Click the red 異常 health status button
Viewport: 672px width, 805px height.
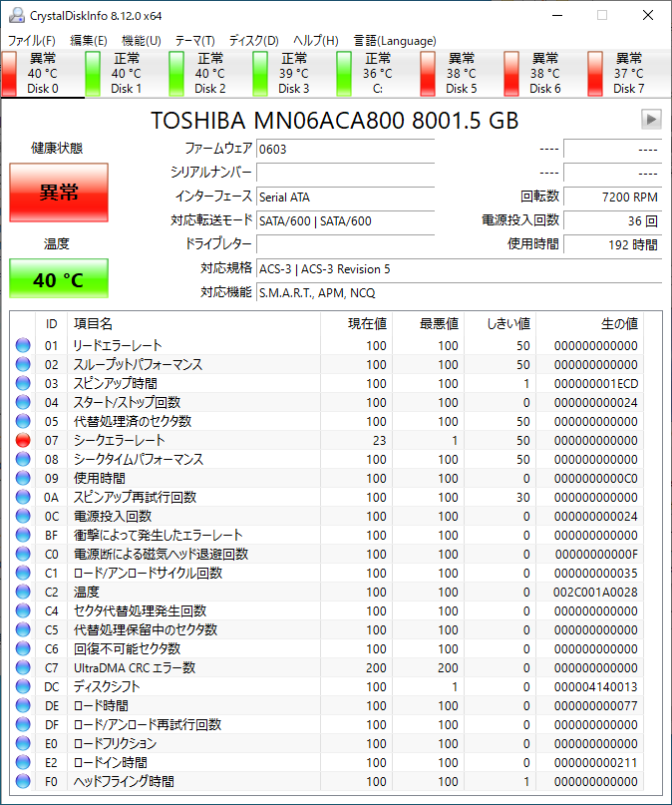click(59, 193)
